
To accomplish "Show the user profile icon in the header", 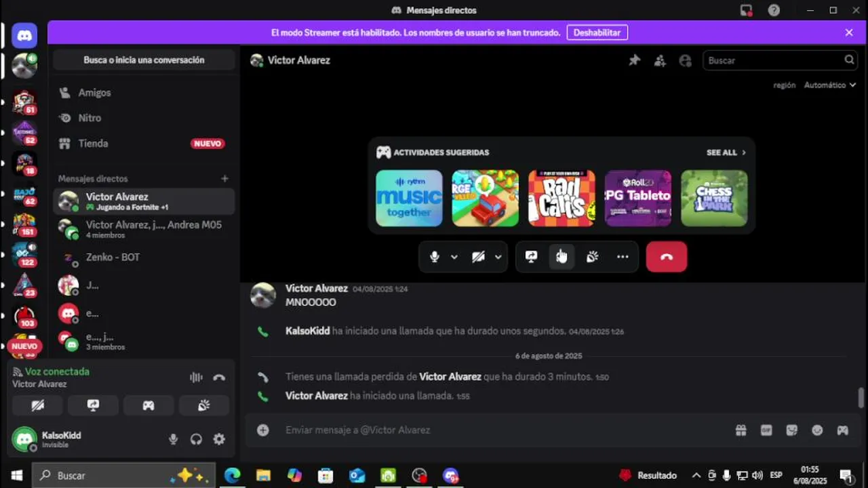I will tap(686, 60).
